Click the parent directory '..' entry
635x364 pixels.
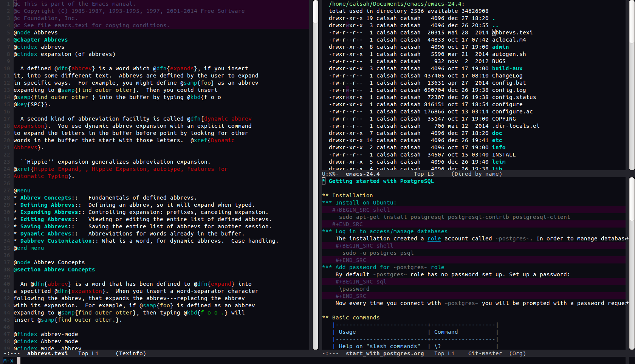[x=495, y=25]
